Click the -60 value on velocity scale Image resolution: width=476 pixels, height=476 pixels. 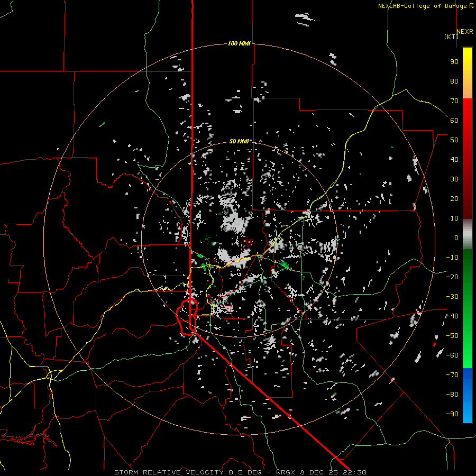452,355
